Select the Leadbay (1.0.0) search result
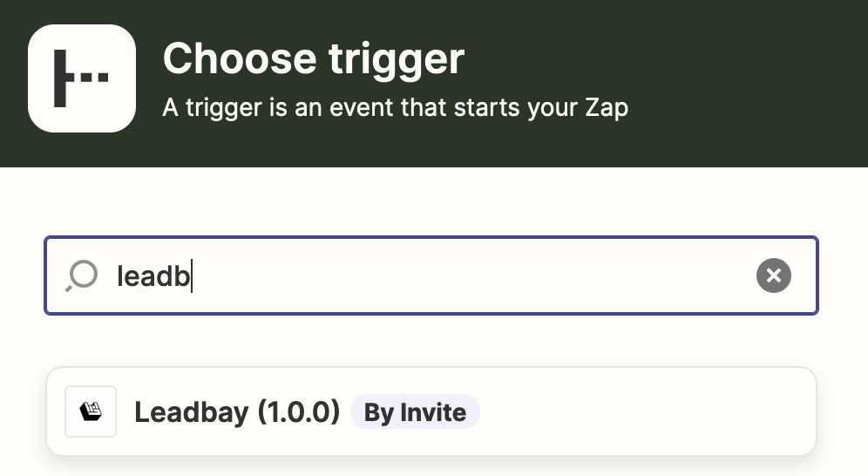This screenshot has width=868, height=476. tap(431, 411)
